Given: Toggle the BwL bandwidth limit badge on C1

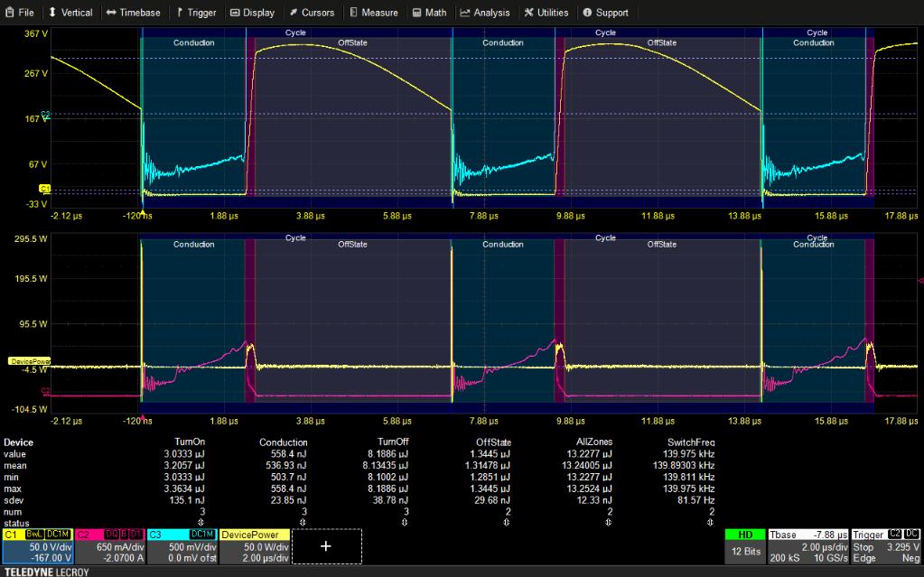Looking at the screenshot, I should click(x=34, y=535).
